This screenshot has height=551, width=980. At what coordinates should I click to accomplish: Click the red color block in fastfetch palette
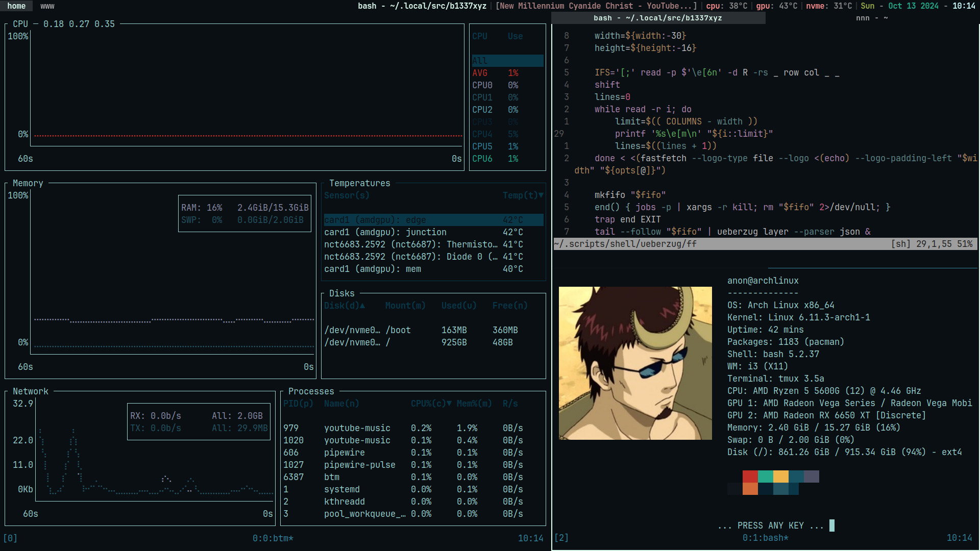pyautogui.click(x=750, y=477)
